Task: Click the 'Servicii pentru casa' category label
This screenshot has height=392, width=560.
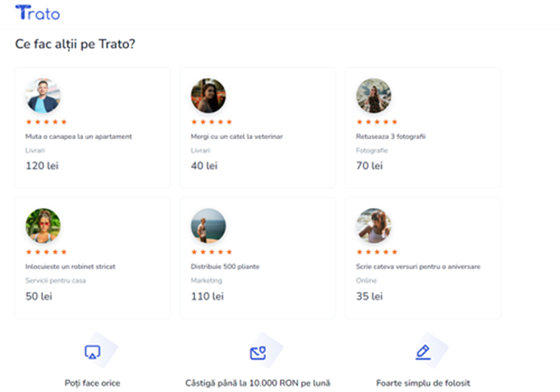Action: [56, 280]
